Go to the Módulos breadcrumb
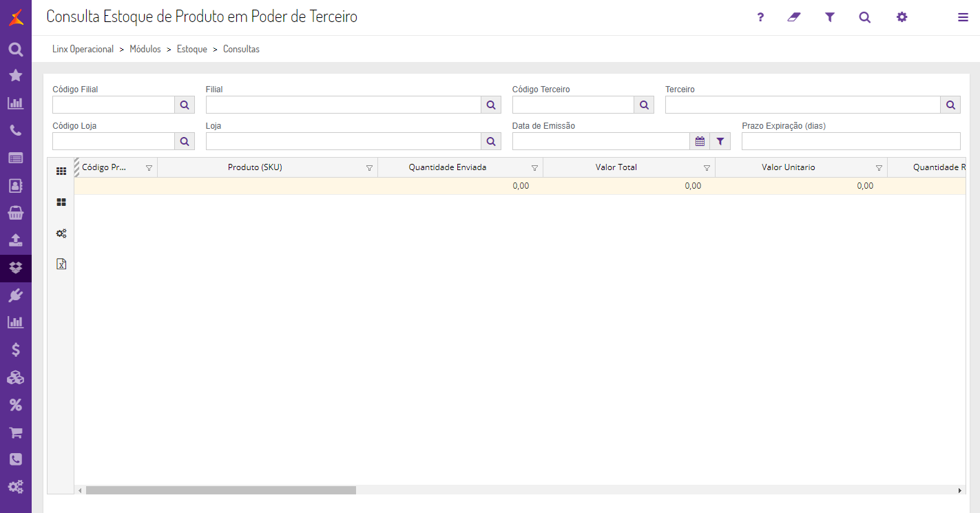 point(145,50)
